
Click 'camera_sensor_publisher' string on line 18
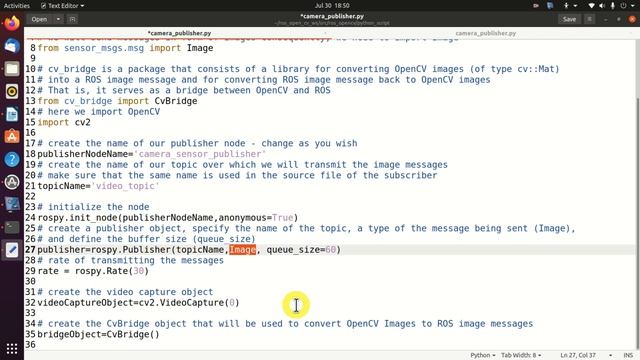point(200,154)
